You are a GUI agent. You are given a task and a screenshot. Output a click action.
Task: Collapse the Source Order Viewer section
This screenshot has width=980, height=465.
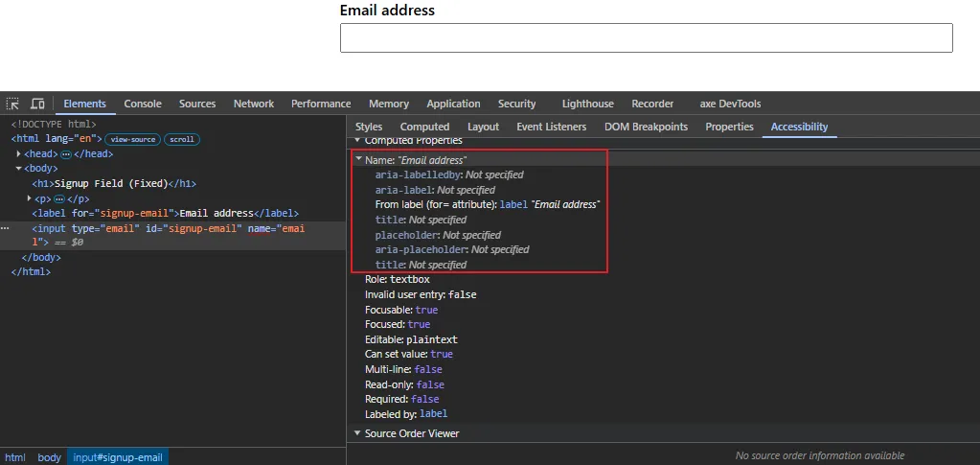[x=357, y=433]
